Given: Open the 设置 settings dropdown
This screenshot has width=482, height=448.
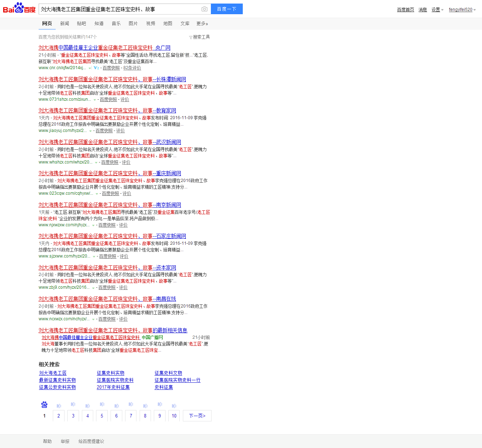Looking at the screenshot, I should click(437, 10).
